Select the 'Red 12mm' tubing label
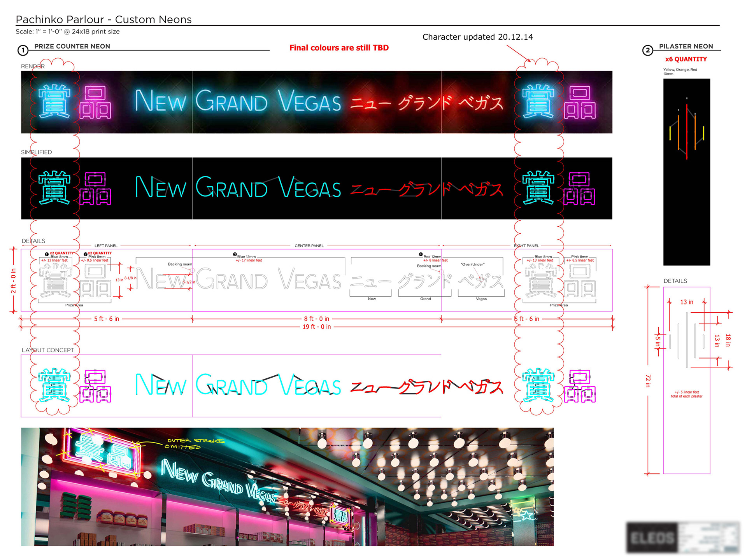The height and width of the screenshot is (560, 747). (432, 257)
